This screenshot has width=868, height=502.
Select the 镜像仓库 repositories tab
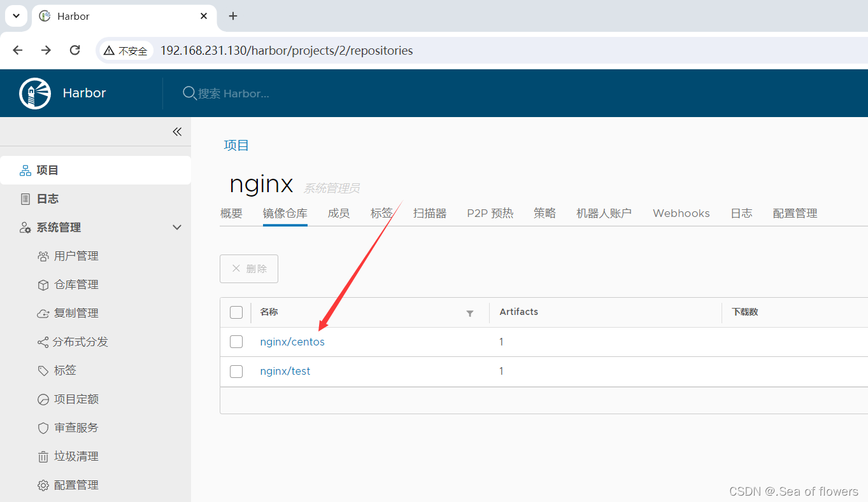point(285,214)
